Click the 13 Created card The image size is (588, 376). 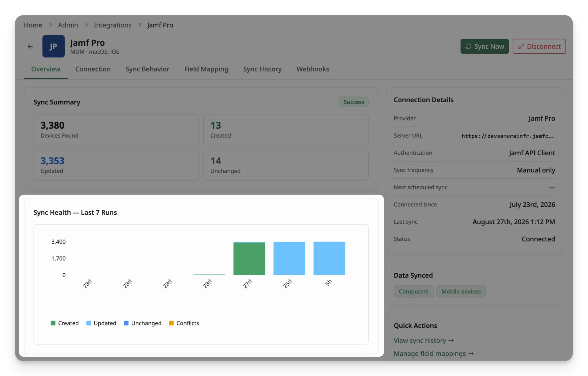(286, 130)
